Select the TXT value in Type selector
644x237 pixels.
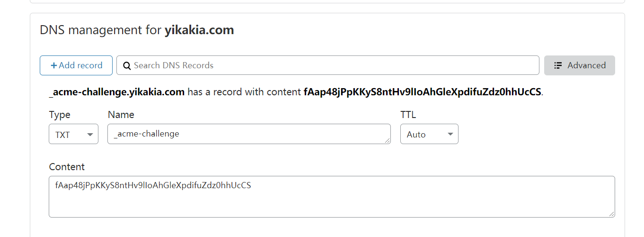[x=63, y=135]
